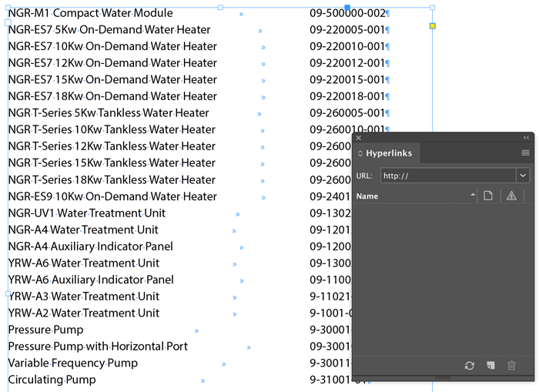Click the text NGR T-Series 10Kw Tankless Water Heater
Viewport: 539px width, 392px height.
click(112, 129)
